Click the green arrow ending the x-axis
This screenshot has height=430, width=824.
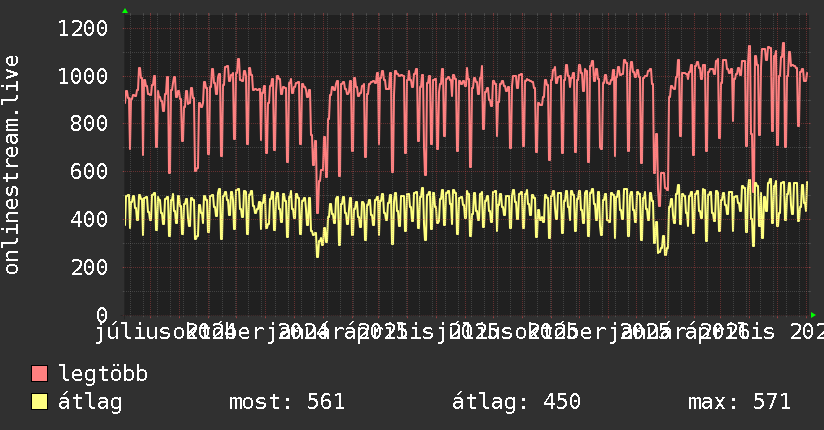tap(813, 315)
